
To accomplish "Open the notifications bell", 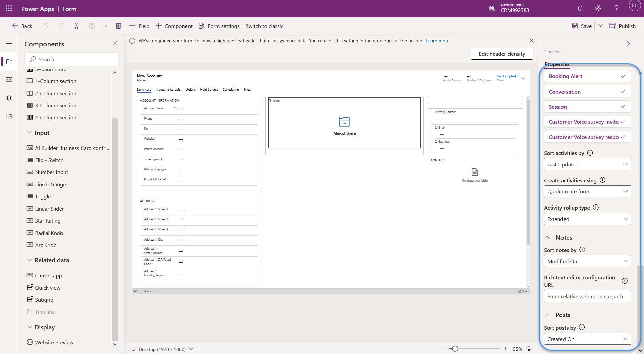I will [580, 9].
